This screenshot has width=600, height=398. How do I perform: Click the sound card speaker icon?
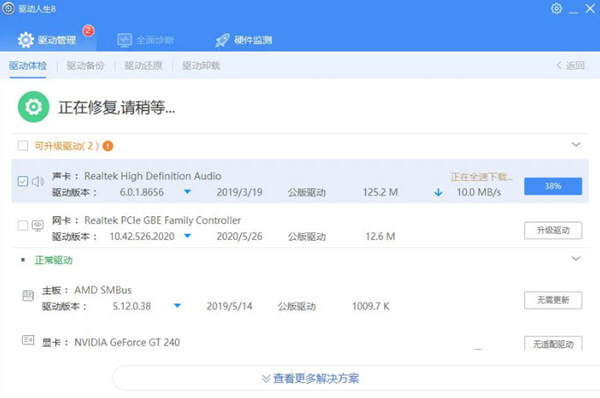[38, 181]
